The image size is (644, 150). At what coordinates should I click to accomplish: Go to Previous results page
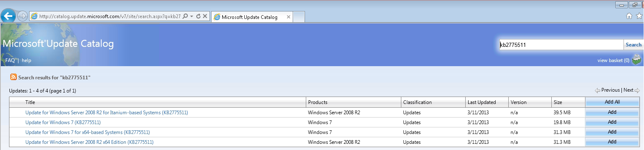point(608,90)
